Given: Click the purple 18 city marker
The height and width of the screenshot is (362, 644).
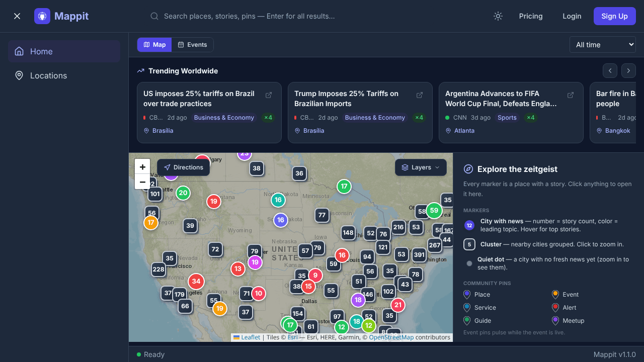Looking at the screenshot, I should 358,301.
